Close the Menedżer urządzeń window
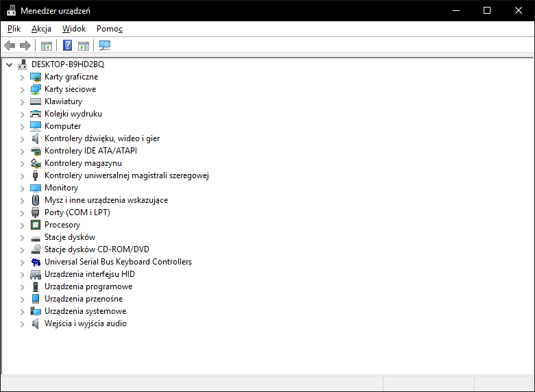535x392 pixels. coord(519,10)
